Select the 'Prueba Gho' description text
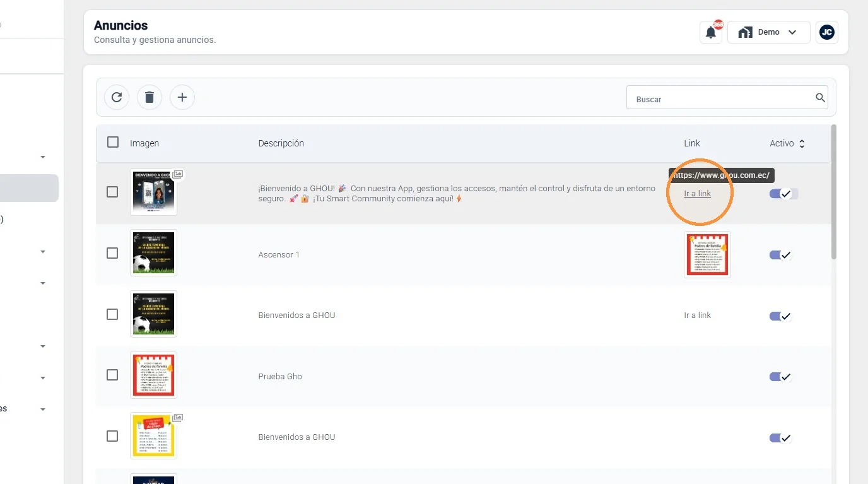The image size is (868, 484). tap(280, 377)
